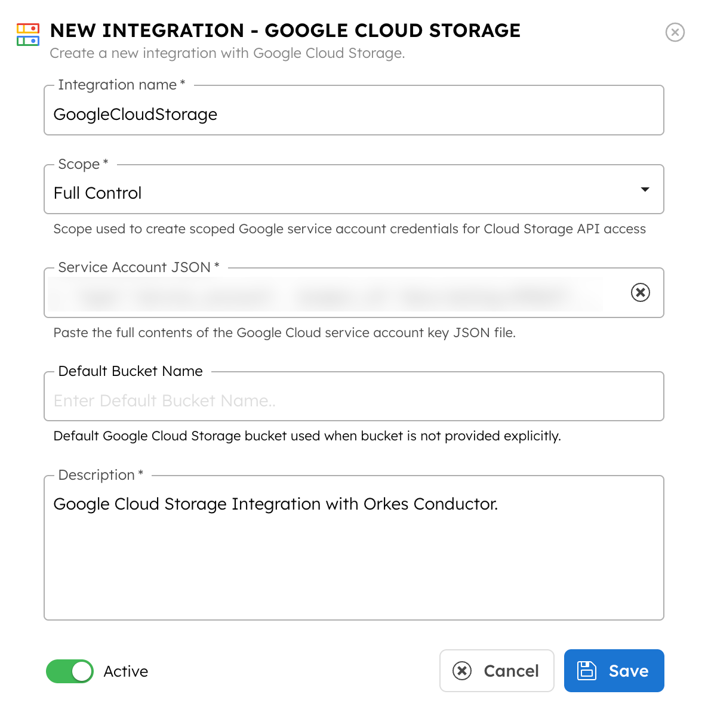The height and width of the screenshot is (728, 708).
Task: Open the Scope dropdown arrow
Action: [x=645, y=190]
